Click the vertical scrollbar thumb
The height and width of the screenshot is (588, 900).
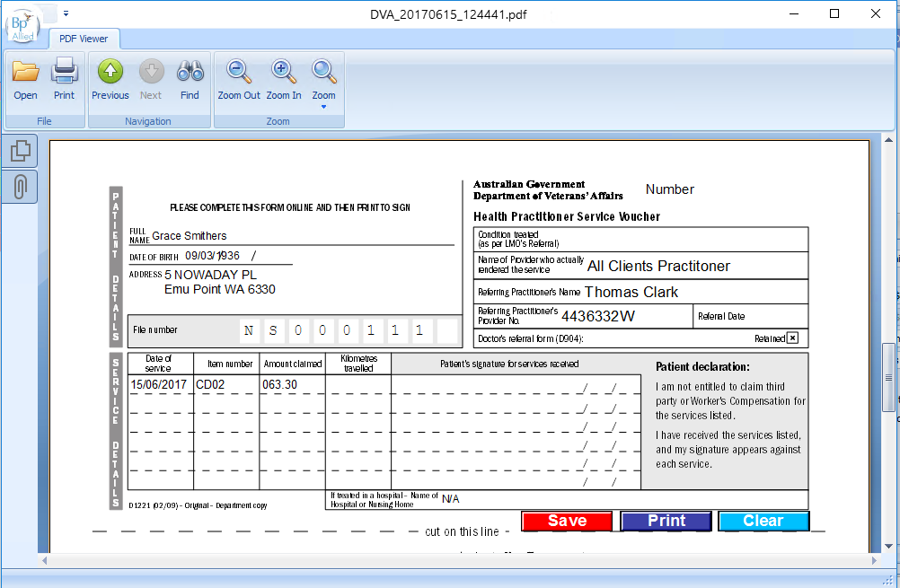click(888, 377)
